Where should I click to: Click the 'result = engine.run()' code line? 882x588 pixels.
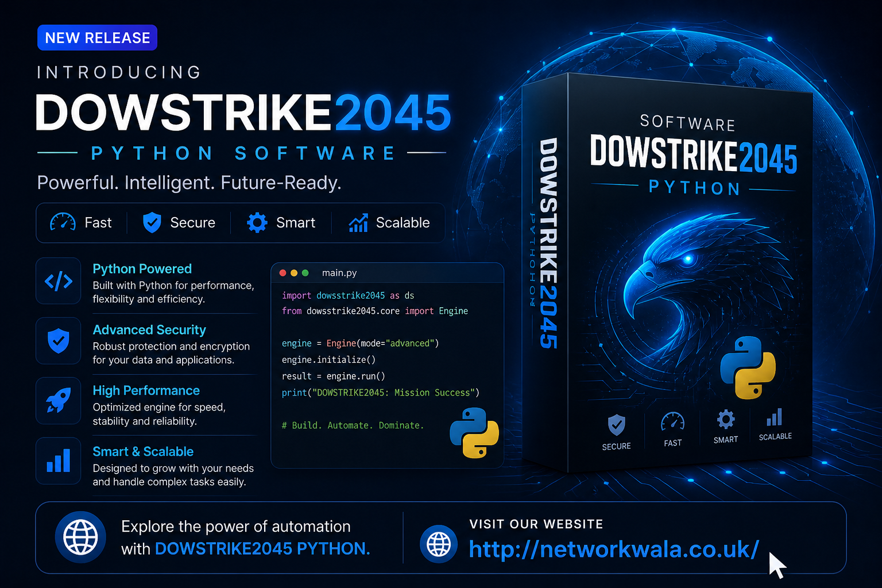(x=333, y=376)
